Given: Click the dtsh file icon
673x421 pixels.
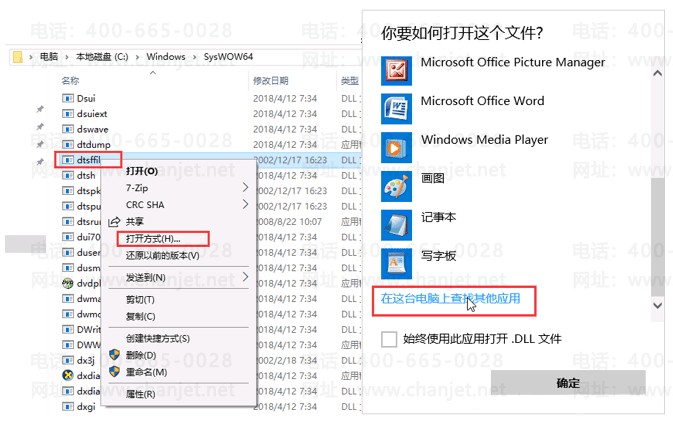Looking at the screenshot, I should pyautogui.click(x=67, y=176).
